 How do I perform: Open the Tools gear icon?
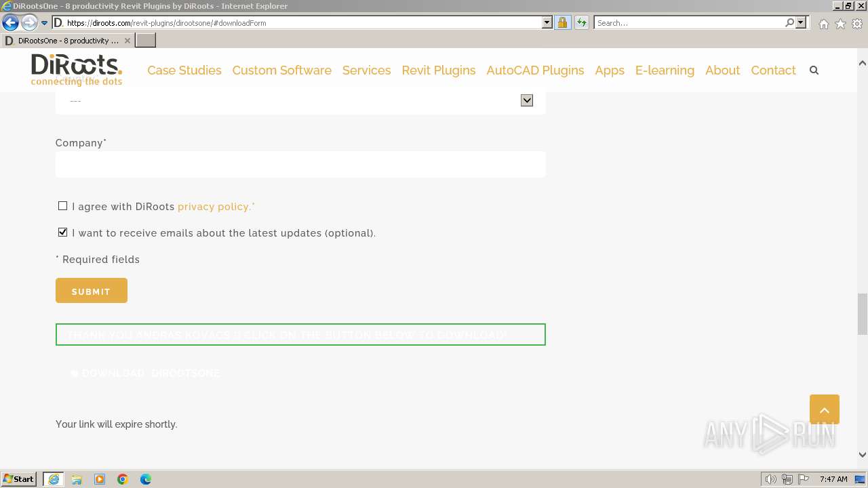[x=857, y=24]
